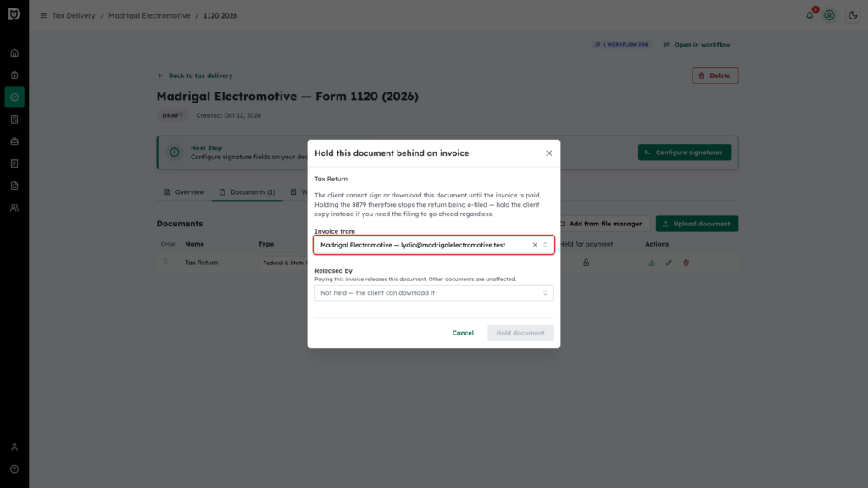
Task: Open the help question mark icon
Action: (14, 469)
